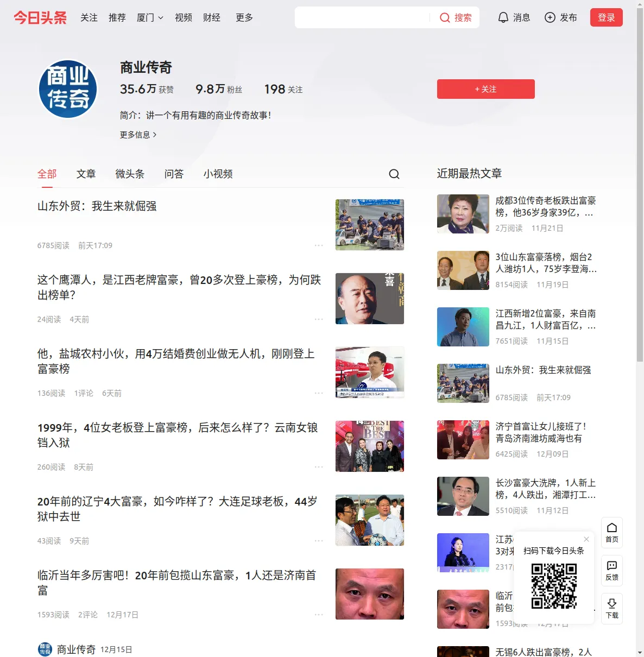Open 财经 in top navigation
This screenshot has width=644, height=657.
pyautogui.click(x=212, y=18)
